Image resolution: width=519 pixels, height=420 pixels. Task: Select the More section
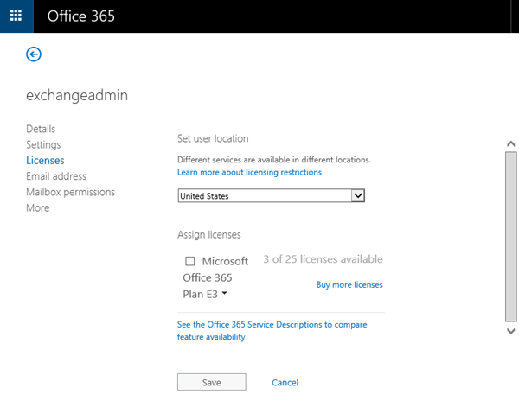[38, 208]
